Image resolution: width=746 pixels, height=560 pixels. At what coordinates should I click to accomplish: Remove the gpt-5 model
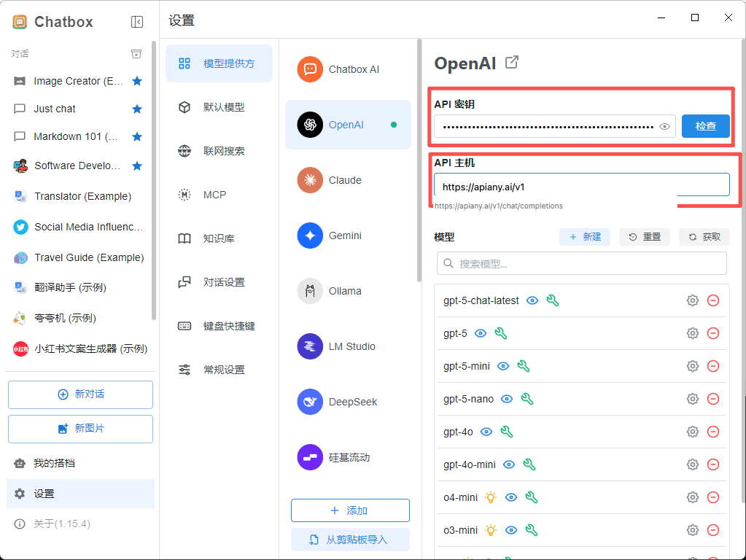click(713, 333)
